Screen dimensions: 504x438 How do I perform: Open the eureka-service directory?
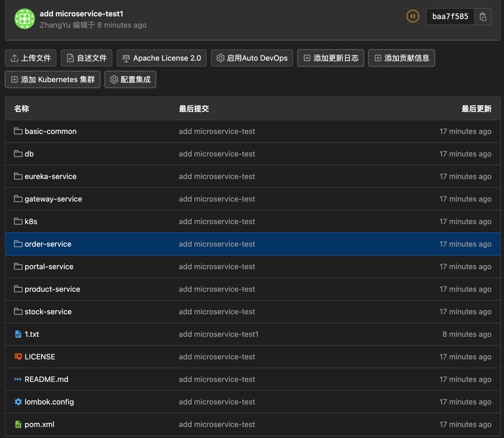tap(51, 176)
